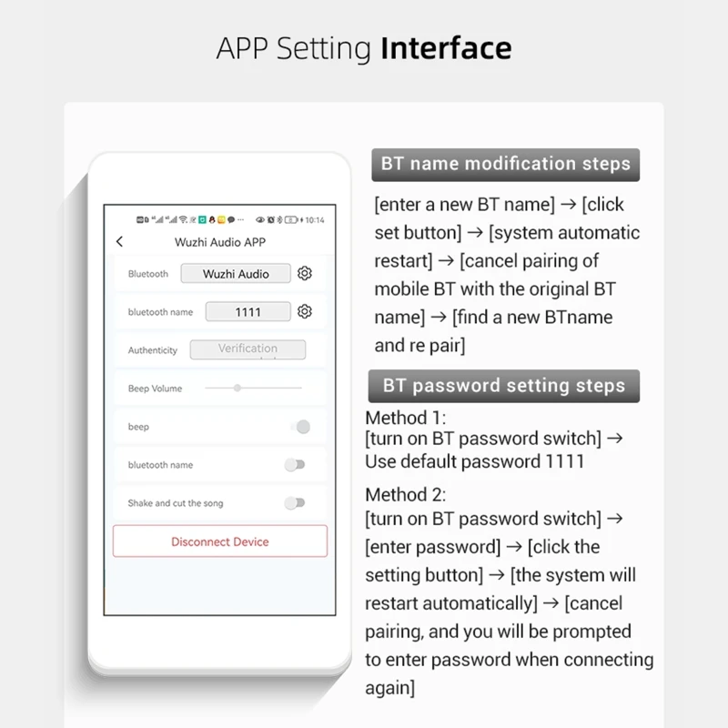Viewport: 728px width, 728px height.
Task: Click the Verification button next to Authenticity
Action: click(x=248, y=349)
